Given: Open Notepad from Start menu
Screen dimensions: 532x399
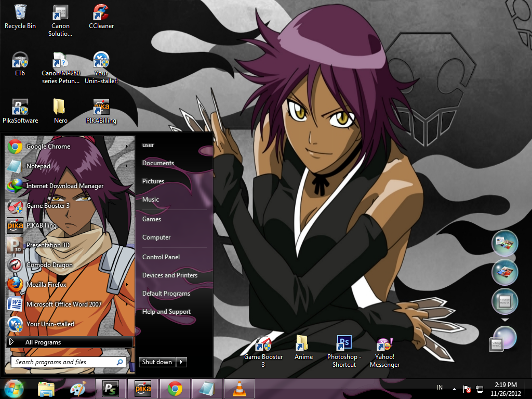Looking at the screenshot, I should (70, 166).
